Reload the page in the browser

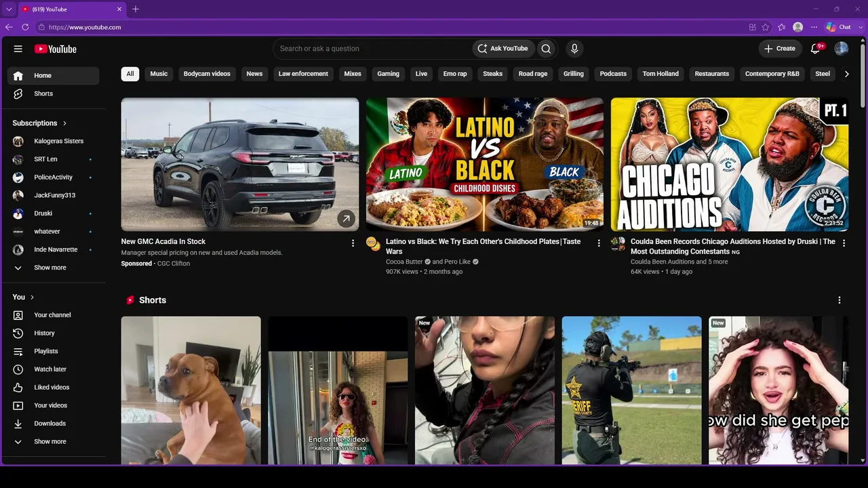pos(25,27)
